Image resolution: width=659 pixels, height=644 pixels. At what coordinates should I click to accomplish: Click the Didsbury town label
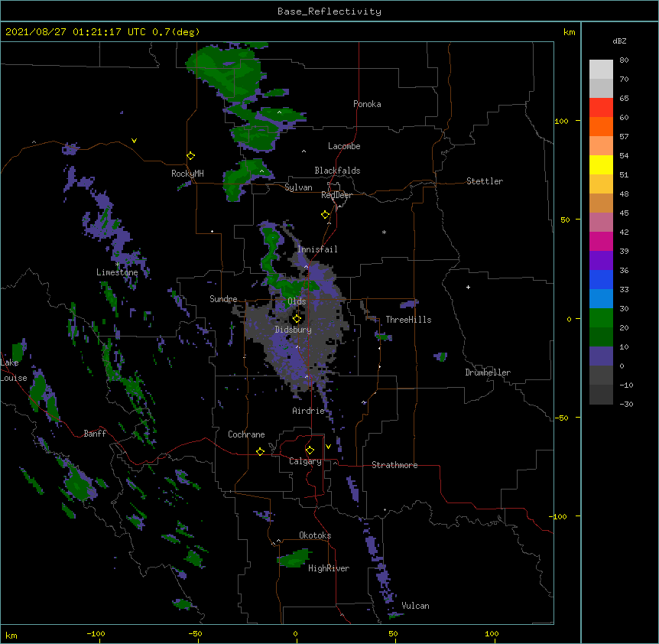click(293, 330)
